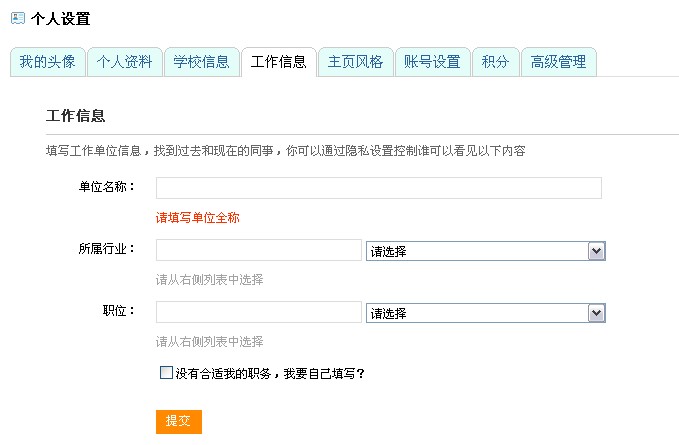Expand the 所属行业 请选择 dropdown
Image resolution: width=679 pixels, height=445 pixels.
485,251
